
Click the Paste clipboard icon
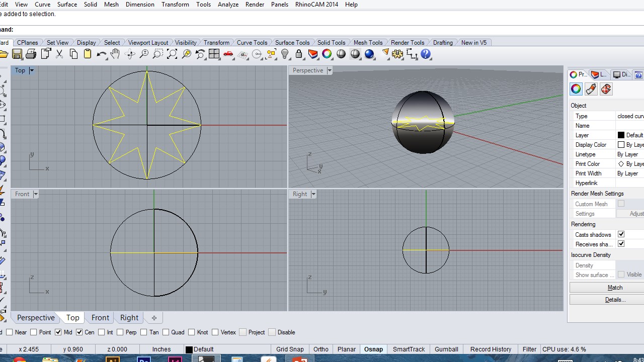(88, 54)
